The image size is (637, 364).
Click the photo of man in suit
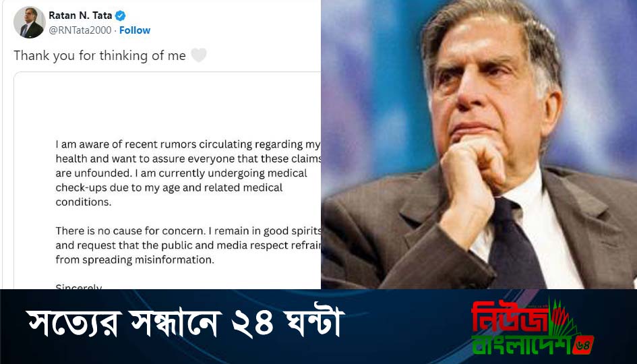pos(479,144)
